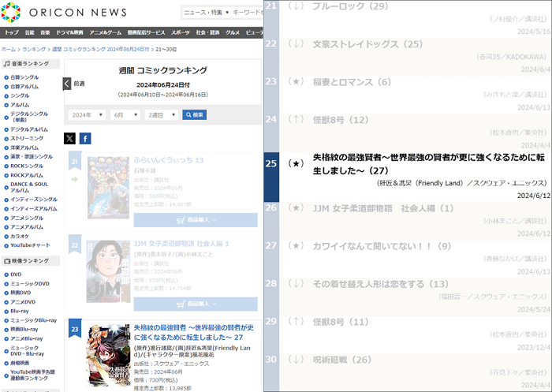Open the スポーツ navigation tab
Image resolution: width=552 pixels, height=392 pixels.
click(x=181, y=32)
